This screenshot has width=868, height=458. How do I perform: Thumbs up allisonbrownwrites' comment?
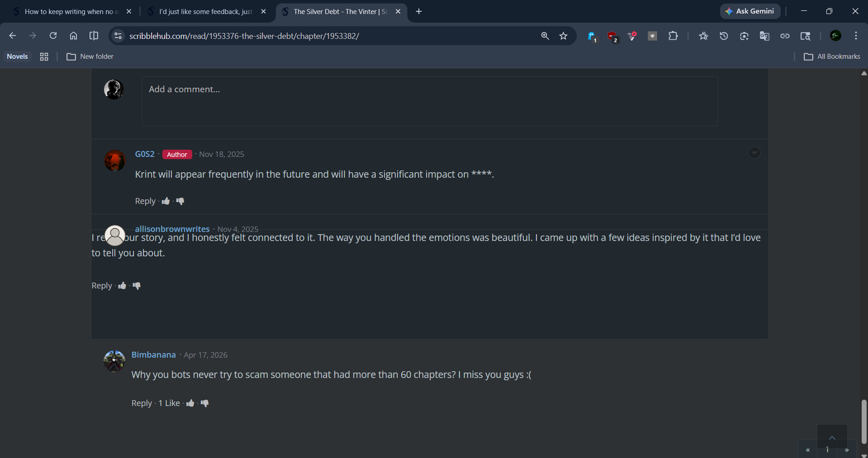click(122, 286)
